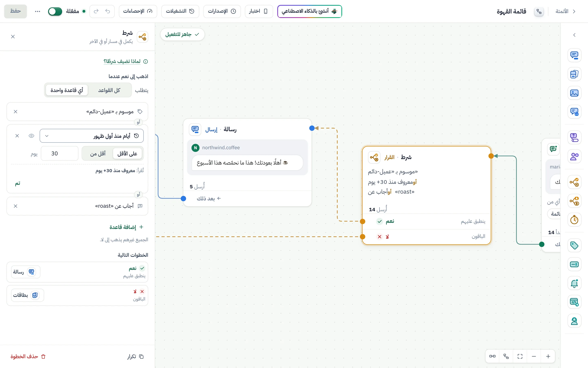Toggle the مفعّلة activation switch

click(x=55, y=11)
